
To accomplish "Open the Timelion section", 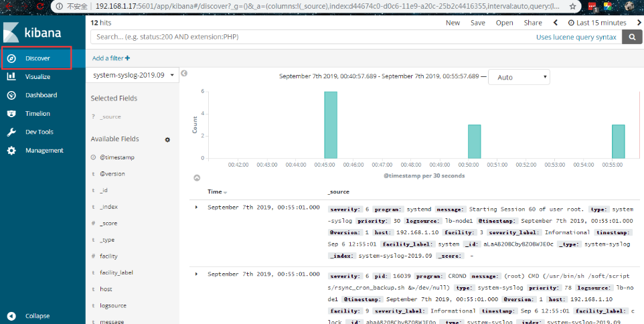I will [x=37, y=114].
